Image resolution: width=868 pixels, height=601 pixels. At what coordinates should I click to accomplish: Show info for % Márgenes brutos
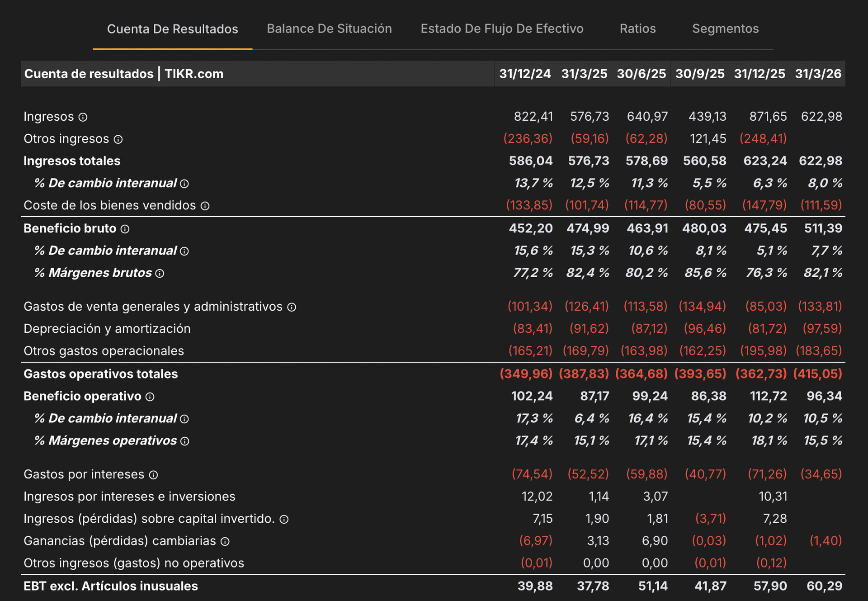pyautogui.click(x=160, y=273)
